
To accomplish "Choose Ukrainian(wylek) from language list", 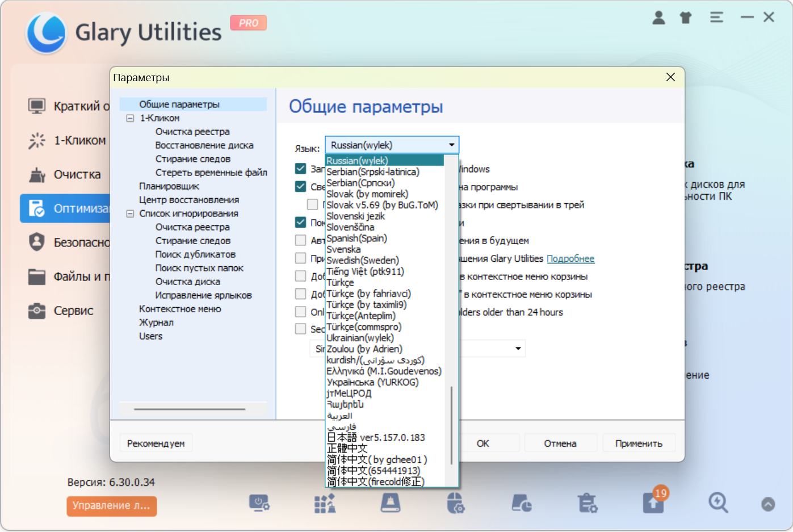I will pos(360,338).
